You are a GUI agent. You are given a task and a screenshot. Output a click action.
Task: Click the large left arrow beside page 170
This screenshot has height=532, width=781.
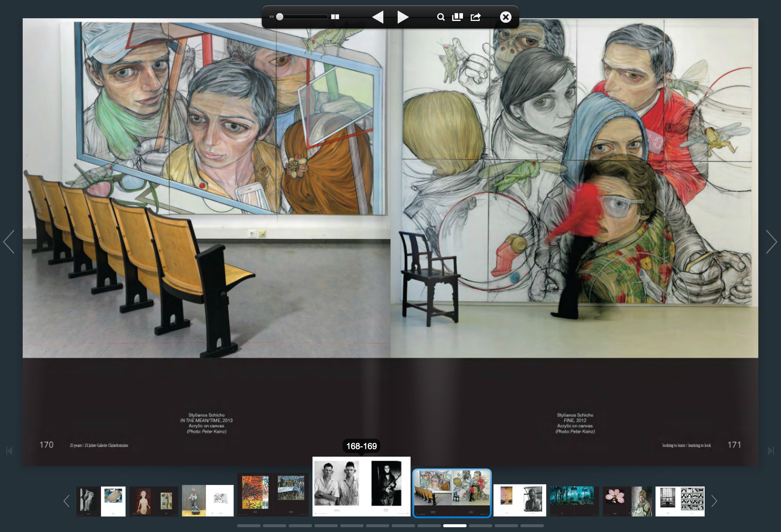point(9,242)
